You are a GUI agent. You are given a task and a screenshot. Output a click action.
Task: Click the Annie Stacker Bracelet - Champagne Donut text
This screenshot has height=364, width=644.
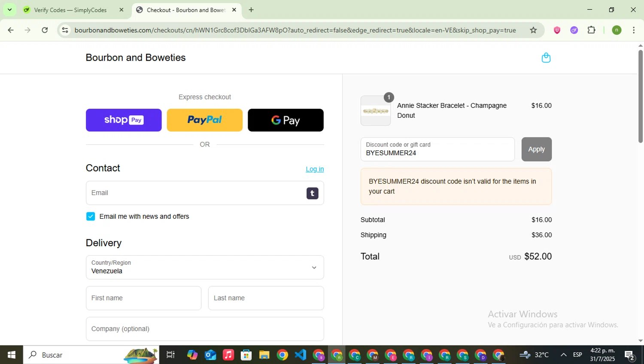pyautogui.click(x=452, y=110)
